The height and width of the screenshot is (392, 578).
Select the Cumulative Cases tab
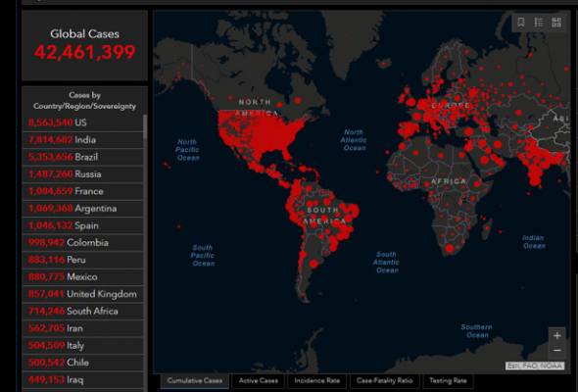click(x=195, y=380)
